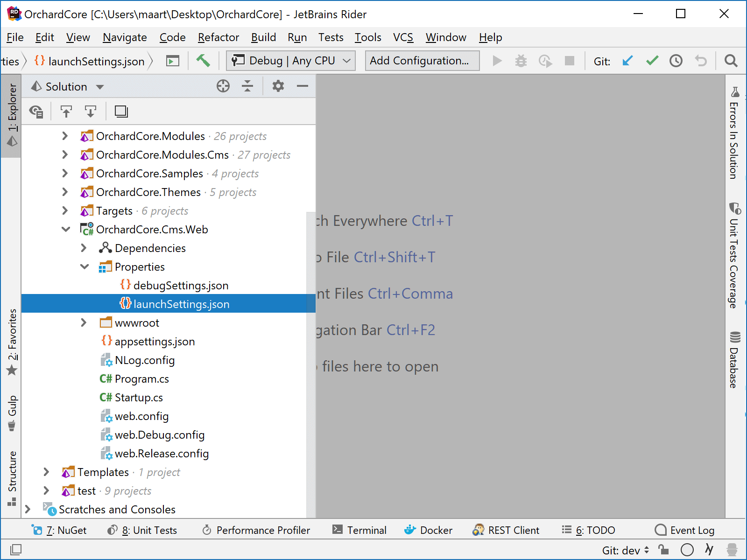Click the Run Anything icon left of the hammer

click(172, 61)
